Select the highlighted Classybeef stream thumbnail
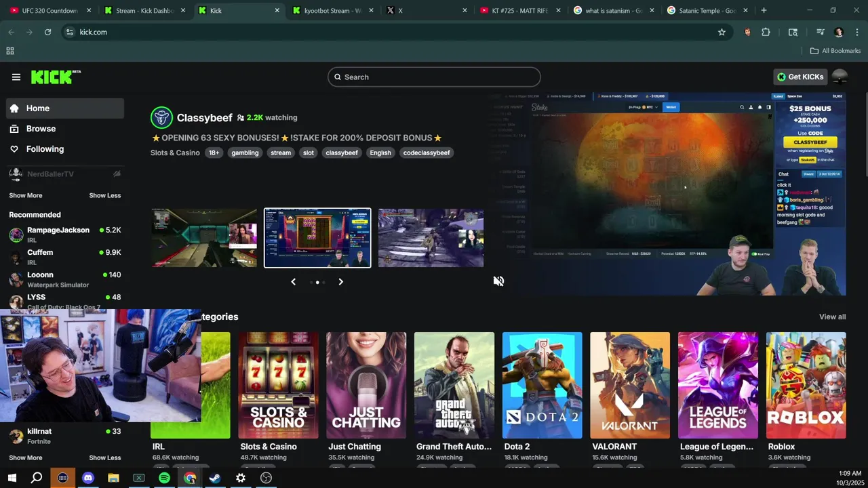Screen dimensions: 868x488 point(317,238)
